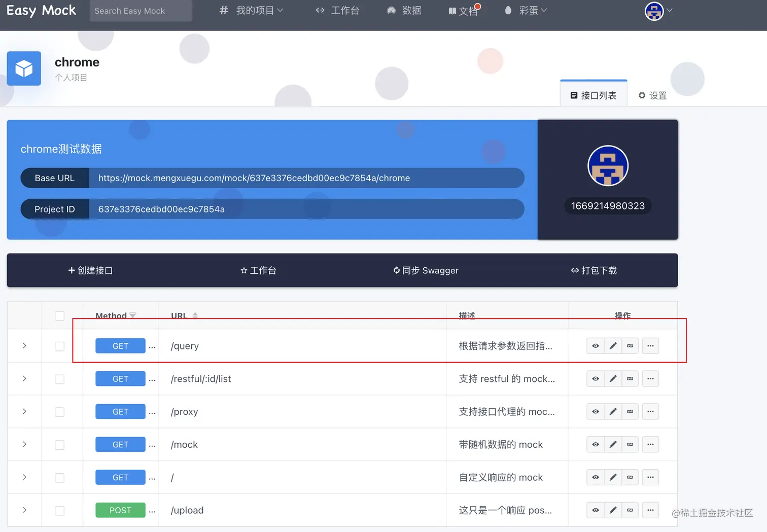Preview the /query interface with eye icon
This screenshot has width=767, height=532.
(x=596, y=346)
